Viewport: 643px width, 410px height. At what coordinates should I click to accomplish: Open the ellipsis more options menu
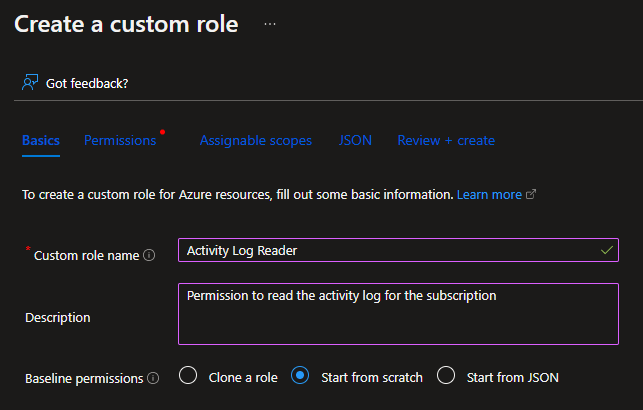tap(270, 24)
